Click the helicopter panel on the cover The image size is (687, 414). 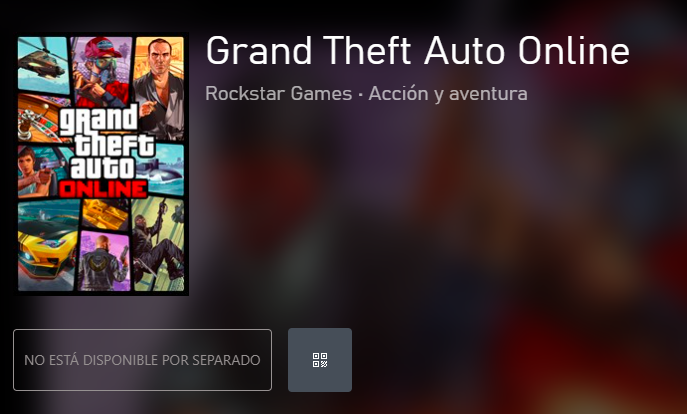pyautogui.click(x=43, y=66)
